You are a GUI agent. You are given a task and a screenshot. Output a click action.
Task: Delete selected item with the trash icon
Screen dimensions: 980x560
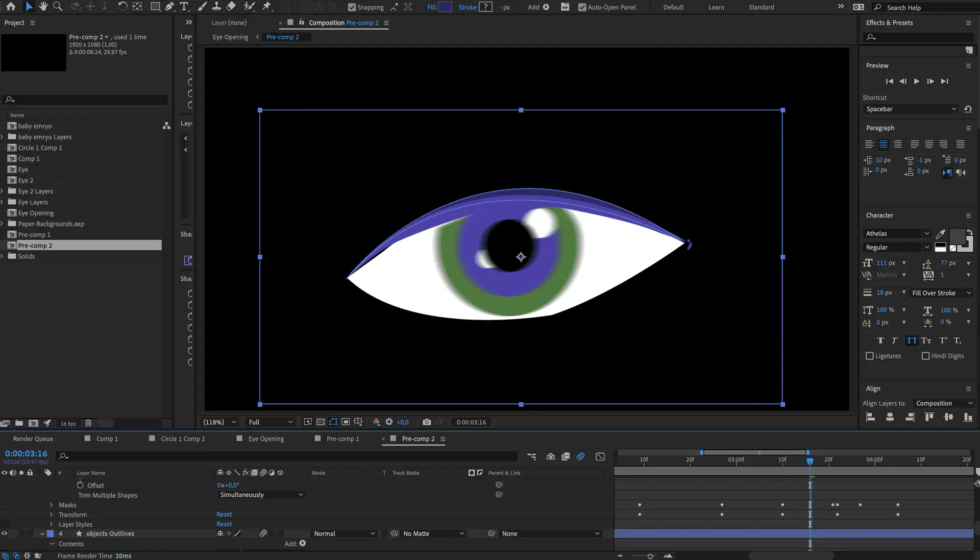[x=88, y=423]
